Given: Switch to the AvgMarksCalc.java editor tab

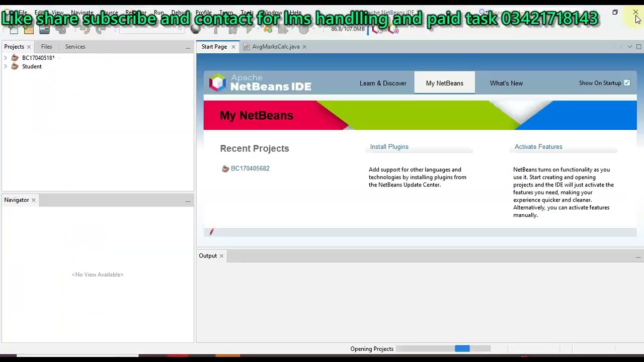Looking at the screenshot, I should 276,47.
